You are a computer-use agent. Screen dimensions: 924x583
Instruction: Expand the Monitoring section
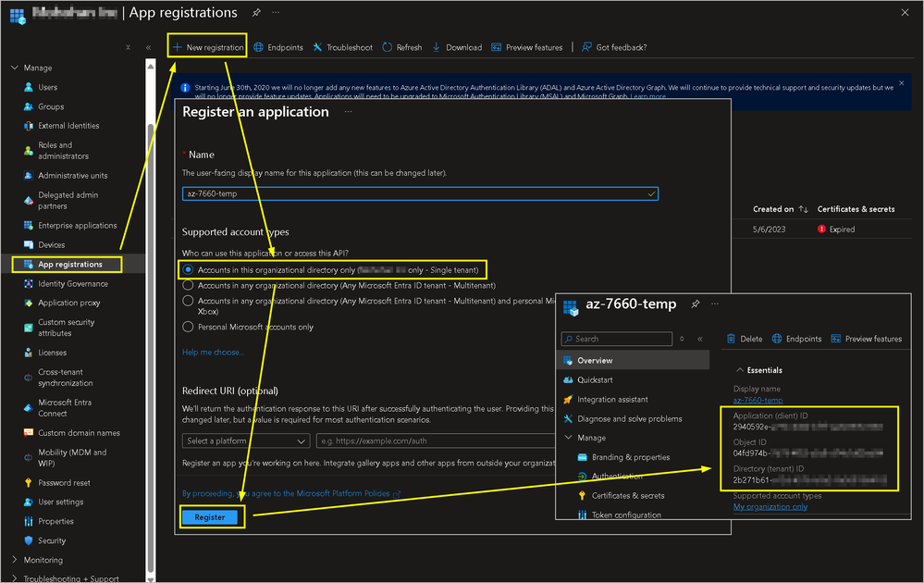[x=15, y=560]
